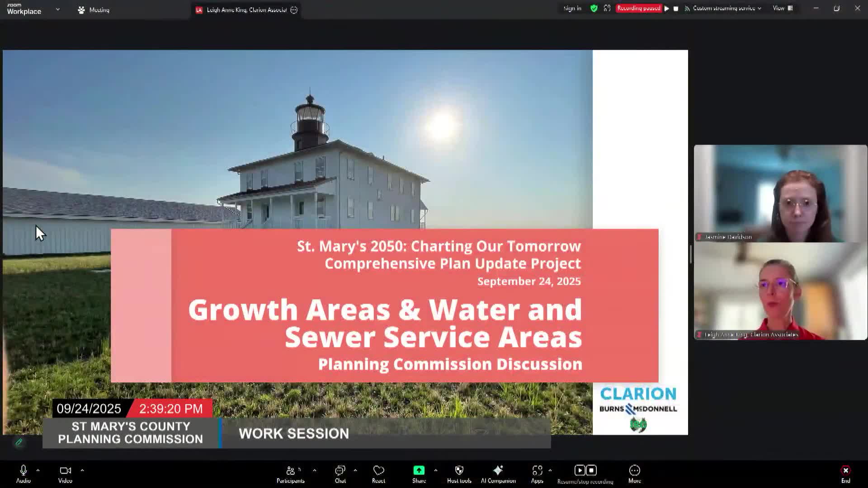Open the View layout menu

point(782,8)
